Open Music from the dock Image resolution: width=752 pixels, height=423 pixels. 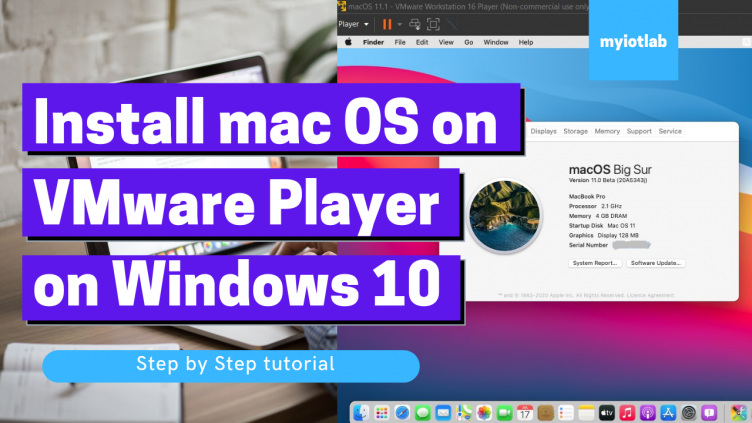[627, 412]
